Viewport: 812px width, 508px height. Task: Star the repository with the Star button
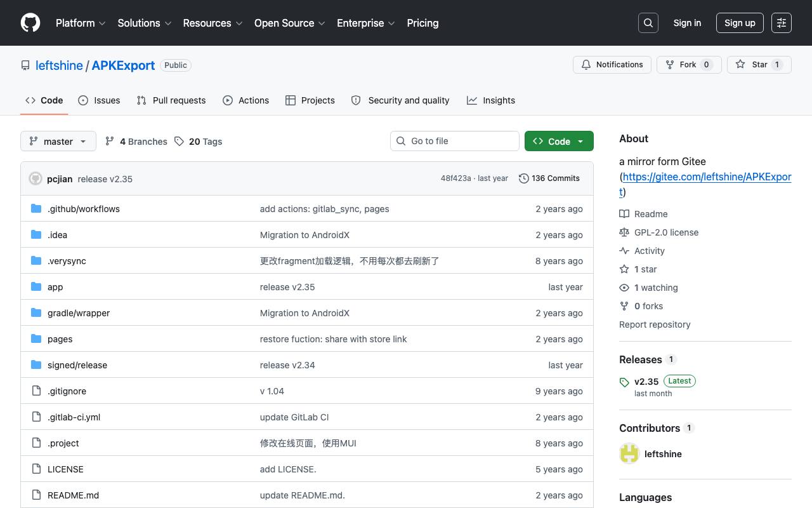pyautogui.click(x=759, y=65)
